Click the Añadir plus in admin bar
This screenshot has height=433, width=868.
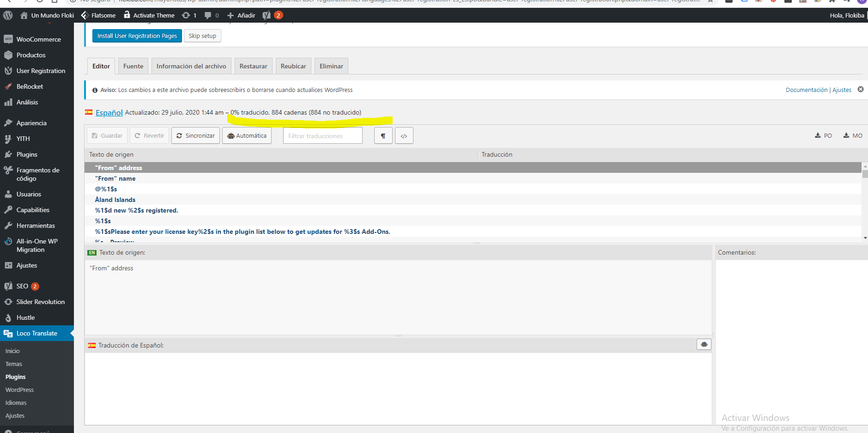coord(231,15)
